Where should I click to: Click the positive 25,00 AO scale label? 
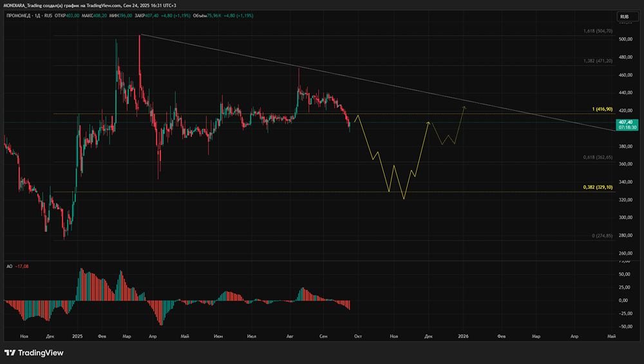[x=624, y=287]
